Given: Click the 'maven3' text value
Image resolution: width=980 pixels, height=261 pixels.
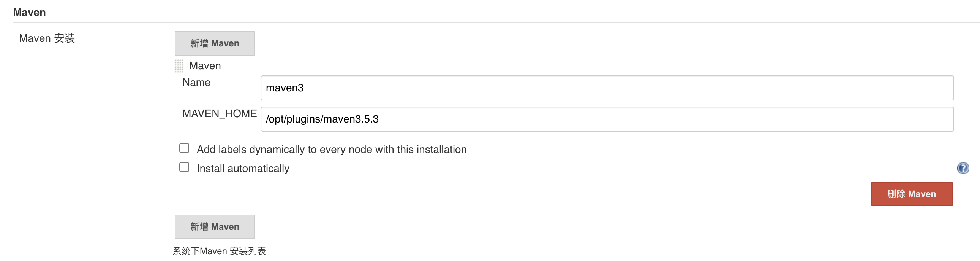Looking at the screenshot, I should pyautogui.click(x=285, y=88).
